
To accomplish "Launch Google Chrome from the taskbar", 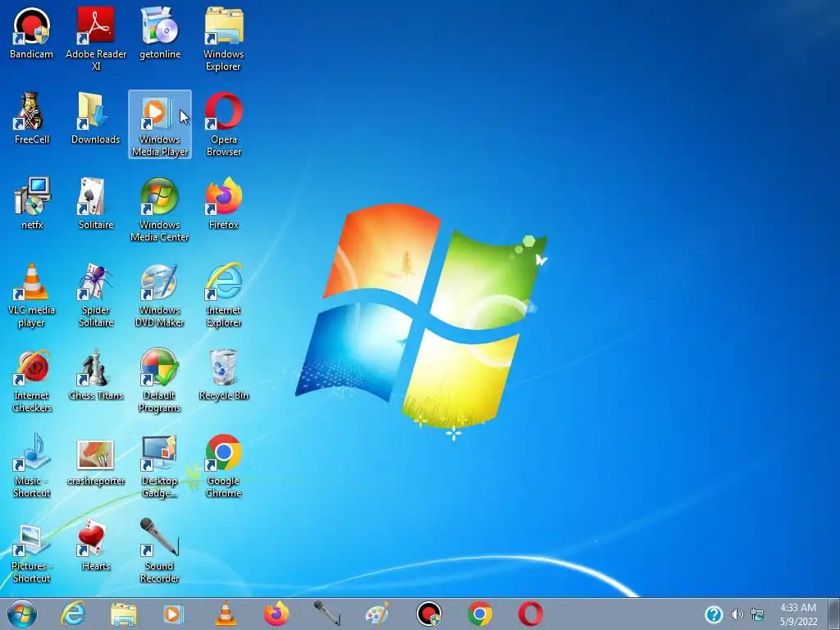I will tap(480, 614).
